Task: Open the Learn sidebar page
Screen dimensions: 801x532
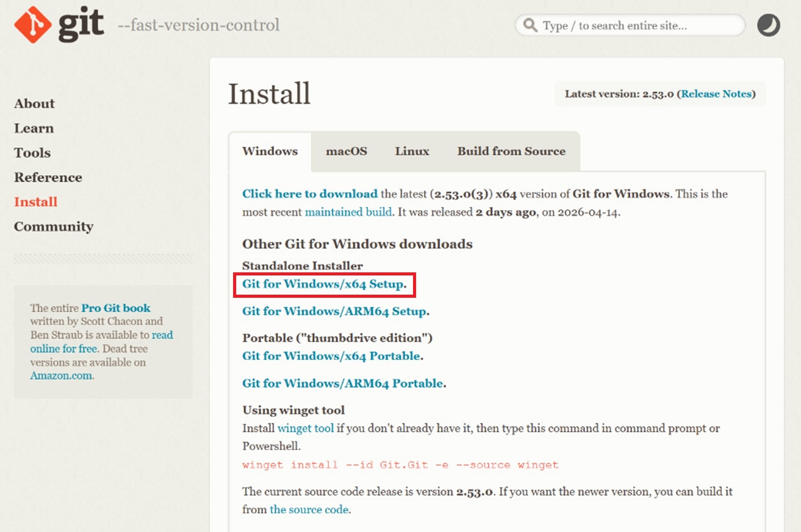Action: [x=34, y=128]
